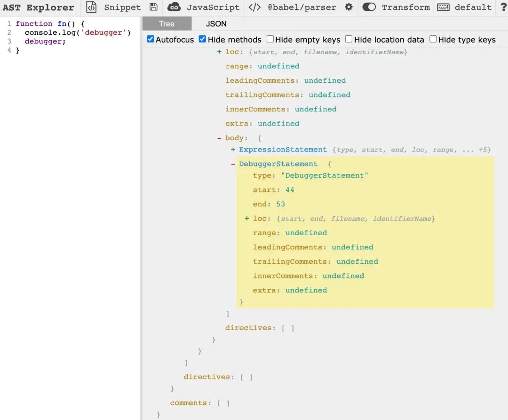Click the ExpressionStatement node label
Screen dimensions: 508x420
pos(283,150)
